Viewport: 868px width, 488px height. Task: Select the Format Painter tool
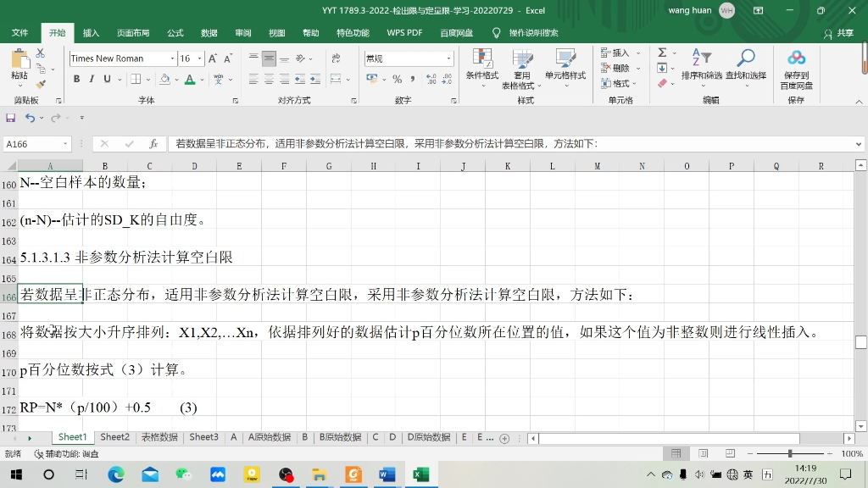(x=40, y=83)
